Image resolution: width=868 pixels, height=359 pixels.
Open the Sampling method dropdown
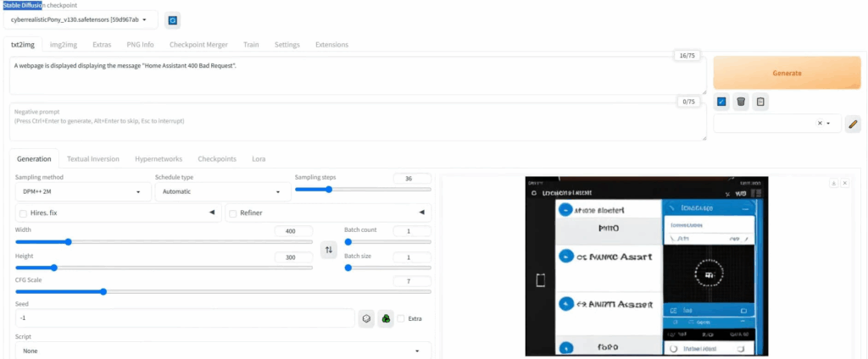(x=81, y=192)
